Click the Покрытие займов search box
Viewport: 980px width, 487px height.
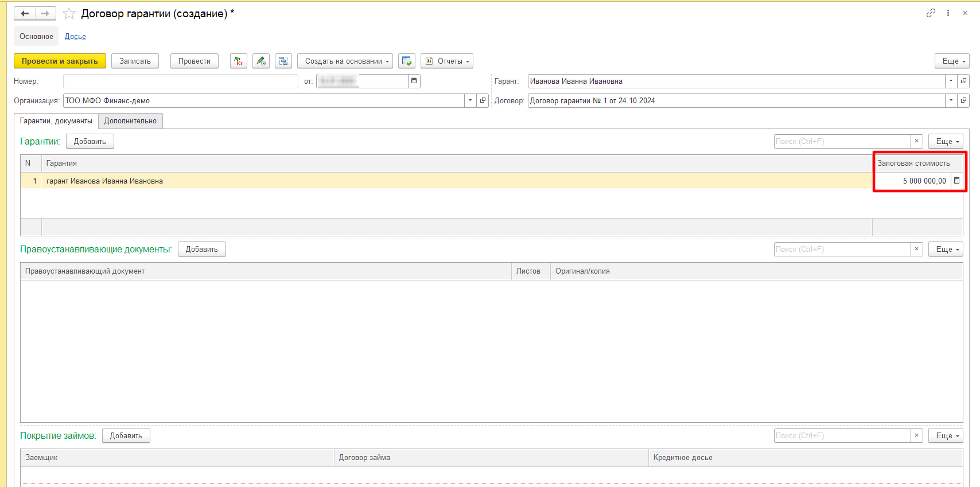842,435
